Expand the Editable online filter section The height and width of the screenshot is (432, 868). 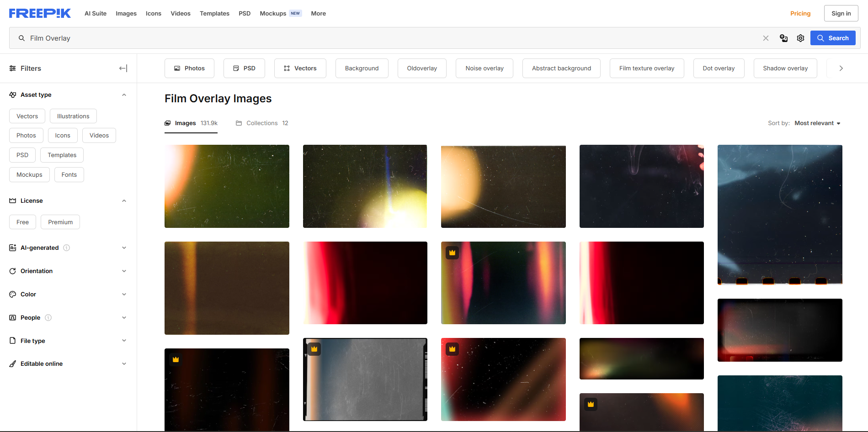124,364
